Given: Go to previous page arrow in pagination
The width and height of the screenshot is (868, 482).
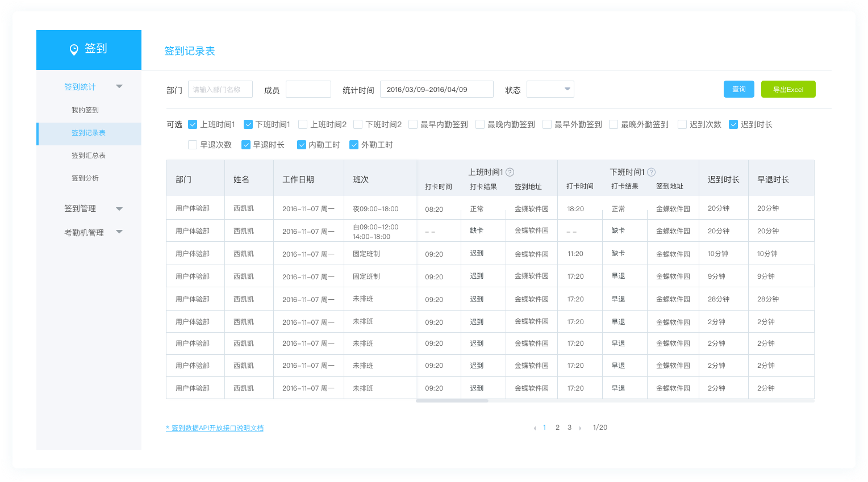Looking at the screenshot, I should pyautogui.click(x=535, y=428).
